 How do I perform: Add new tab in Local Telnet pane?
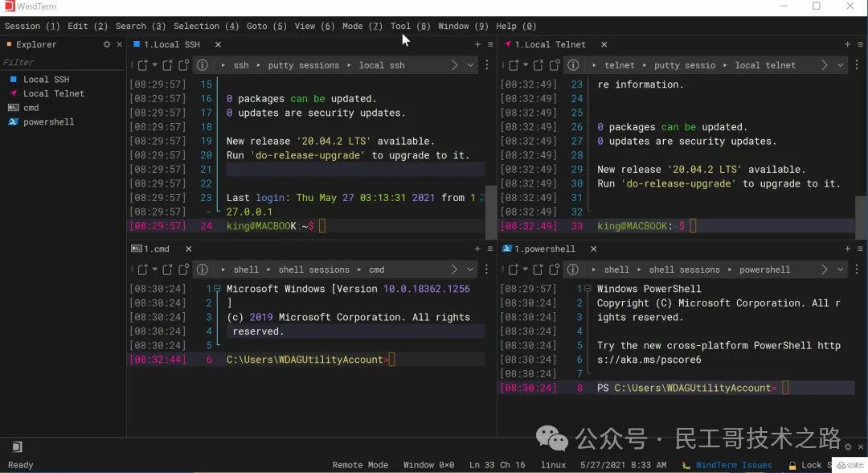tap(848, 44)
